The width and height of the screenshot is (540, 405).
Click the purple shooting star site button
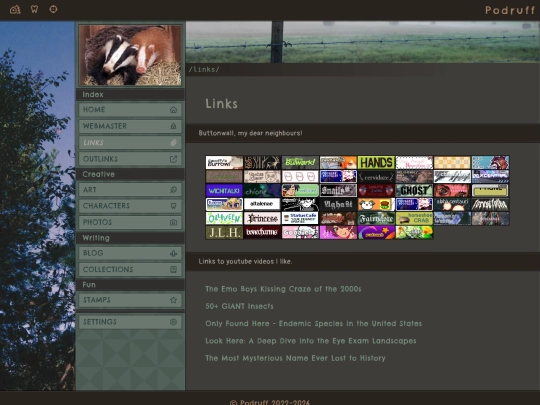coord(376,232)
